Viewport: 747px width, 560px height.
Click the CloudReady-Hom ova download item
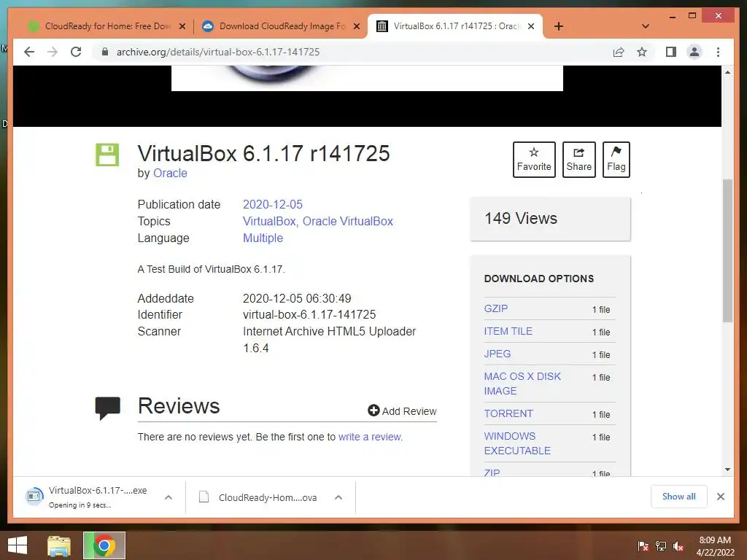click(x=260, y=497)
